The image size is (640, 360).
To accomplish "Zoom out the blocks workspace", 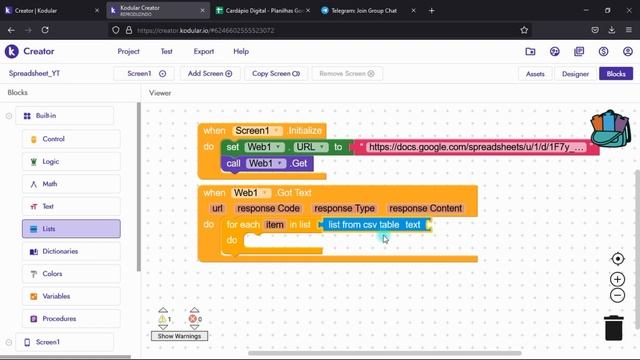I will (618, 296).
